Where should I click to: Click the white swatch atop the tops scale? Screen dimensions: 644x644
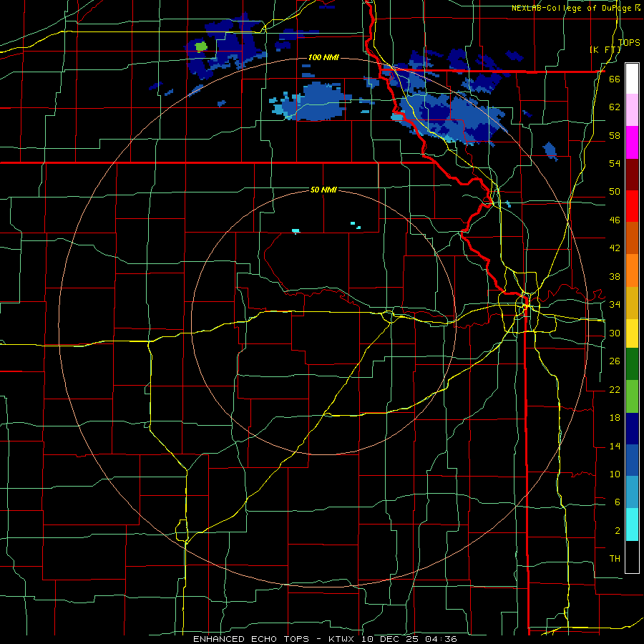click(x=632, y=79)
